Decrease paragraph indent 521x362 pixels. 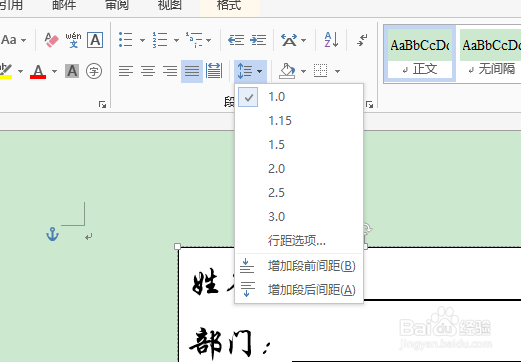pos(236,40)
